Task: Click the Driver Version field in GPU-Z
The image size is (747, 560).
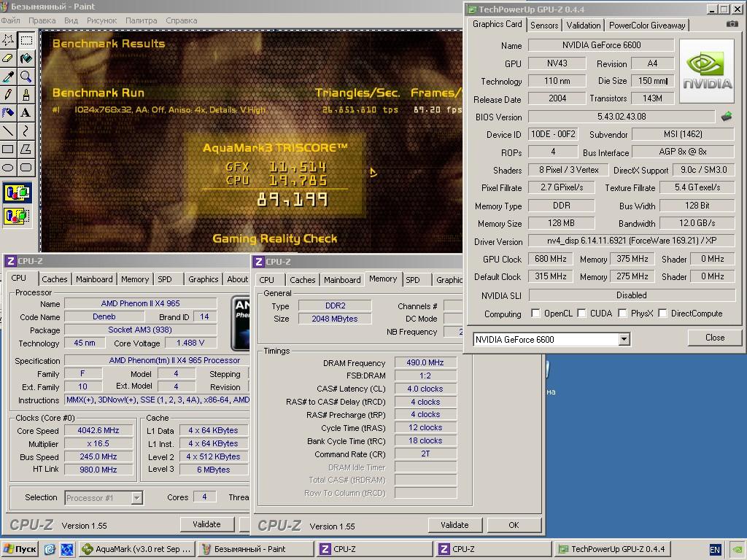Action: coord(631,241)
